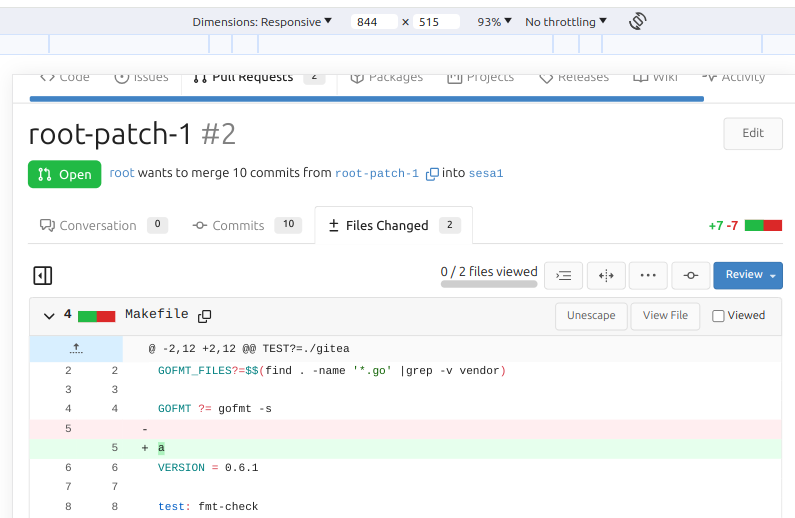Click the commit selector icon button
This screenshot has height=518, width=795.
pos(690,275)
